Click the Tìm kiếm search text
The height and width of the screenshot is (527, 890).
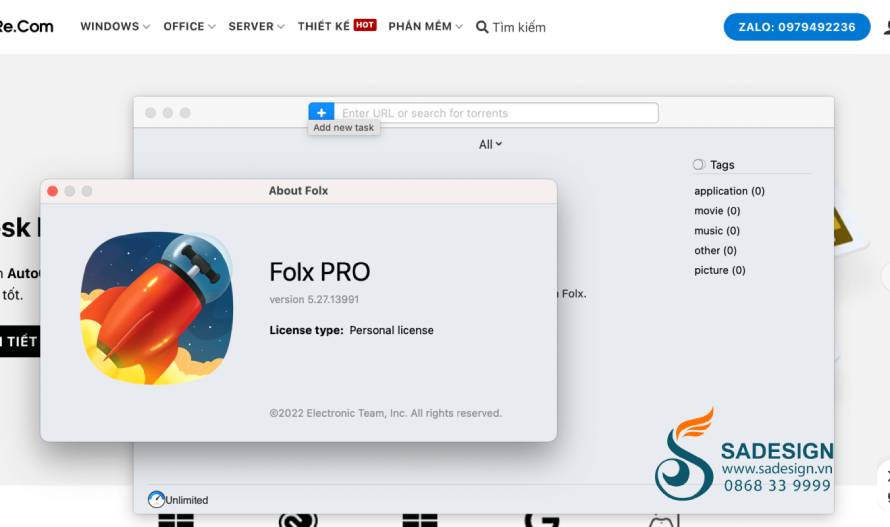click(x=519, y=27)
